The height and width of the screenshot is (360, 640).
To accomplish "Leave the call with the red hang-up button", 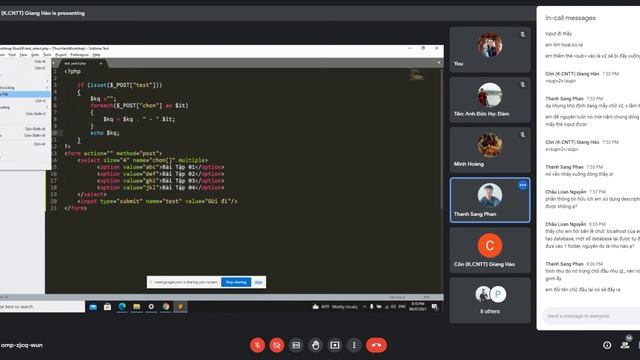I will point(376,345).
